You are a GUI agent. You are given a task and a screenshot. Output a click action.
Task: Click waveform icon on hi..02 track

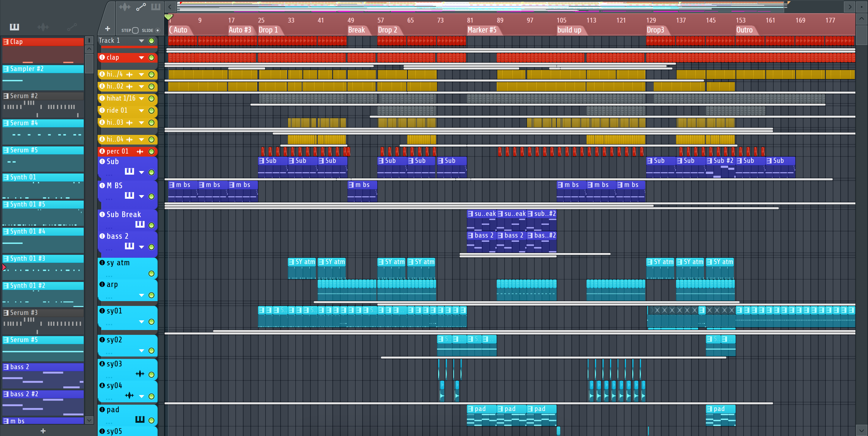129,86
